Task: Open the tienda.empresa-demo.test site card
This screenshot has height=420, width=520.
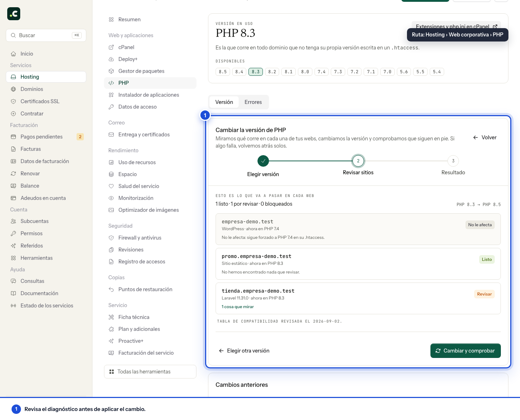Action: [x=358, y=298]
